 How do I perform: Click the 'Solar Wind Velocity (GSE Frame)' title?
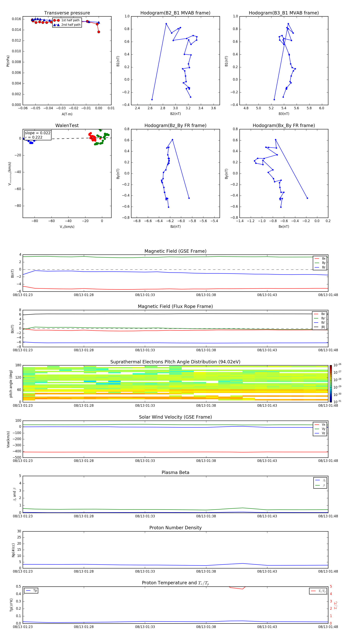point(175,417)
